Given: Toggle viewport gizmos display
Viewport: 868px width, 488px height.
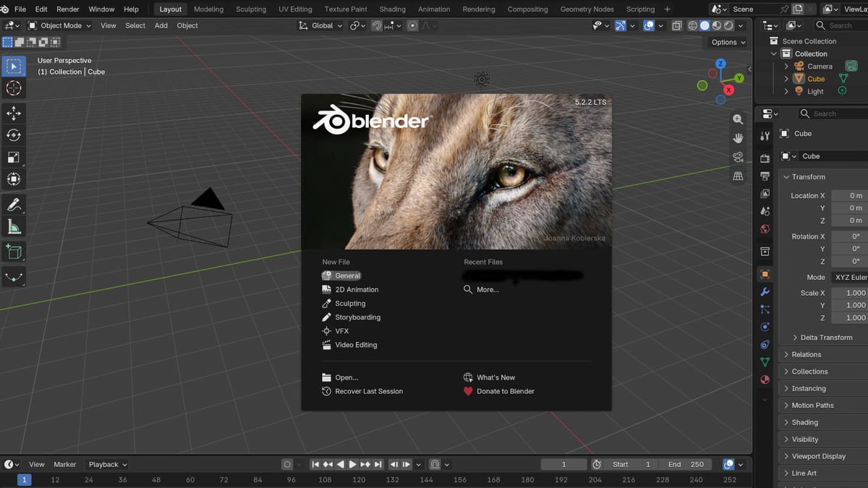Looking at the screenshot, I should pos(621,25).
